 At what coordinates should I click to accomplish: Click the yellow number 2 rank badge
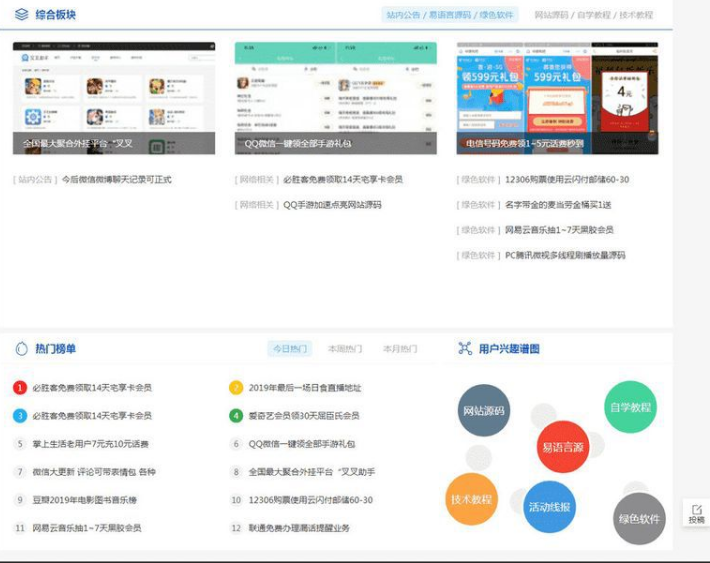click(236, 388)
